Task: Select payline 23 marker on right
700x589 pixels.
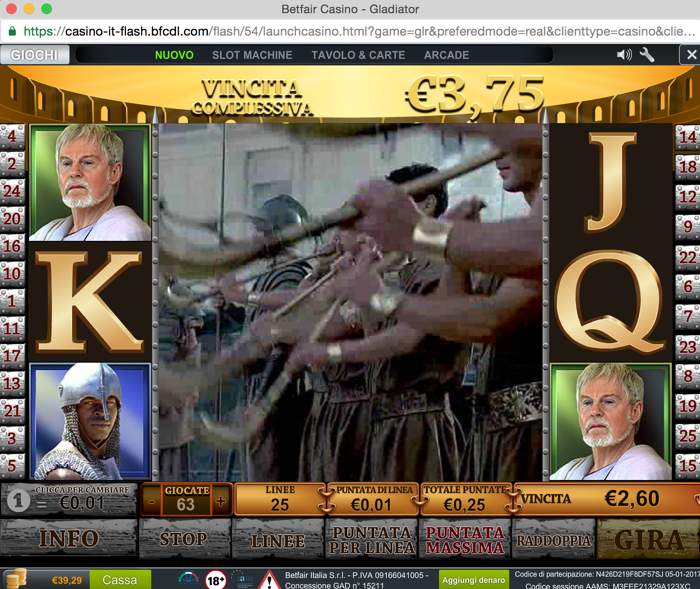Action: point(688,347)
